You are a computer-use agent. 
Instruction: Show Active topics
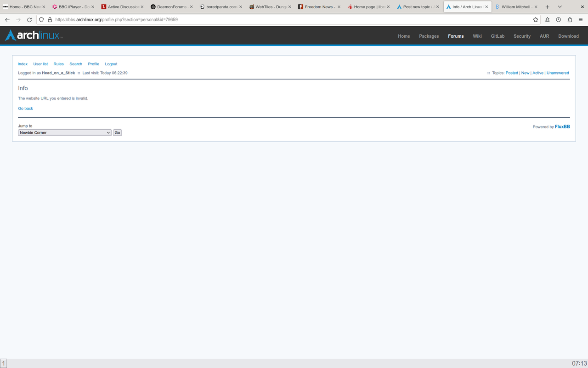[x=538, y=73]
